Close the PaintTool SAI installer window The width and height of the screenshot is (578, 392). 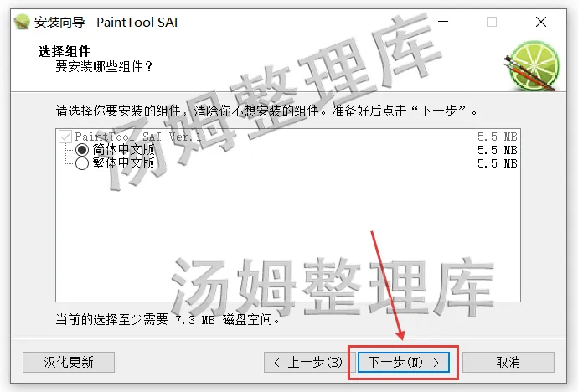[541, 22]
